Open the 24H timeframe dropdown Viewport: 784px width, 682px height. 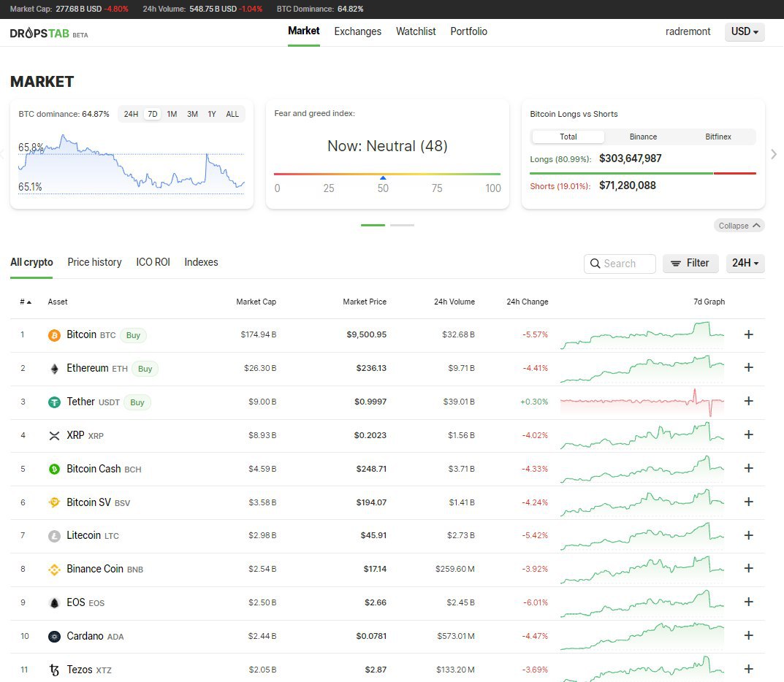pos(745,263)
